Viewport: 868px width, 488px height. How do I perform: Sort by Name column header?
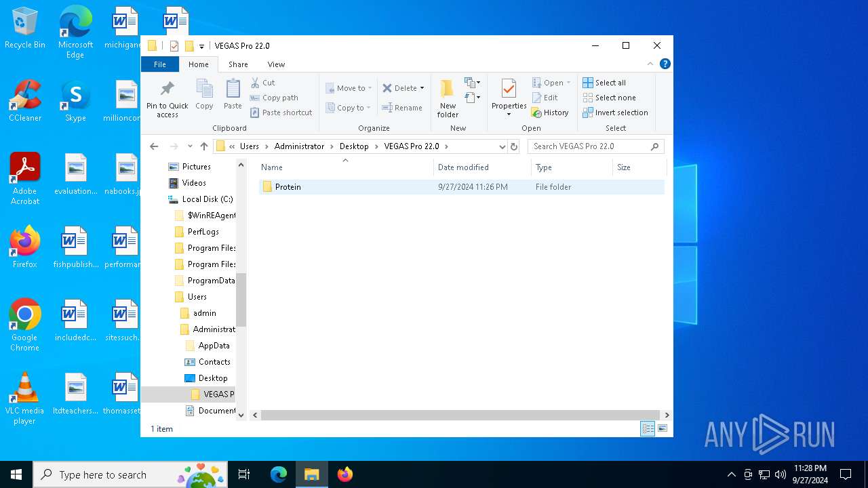tap(346, 167)
